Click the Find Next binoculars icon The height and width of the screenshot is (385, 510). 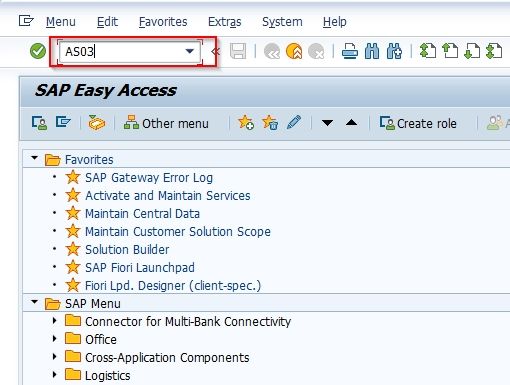click(x=394, y=51)
